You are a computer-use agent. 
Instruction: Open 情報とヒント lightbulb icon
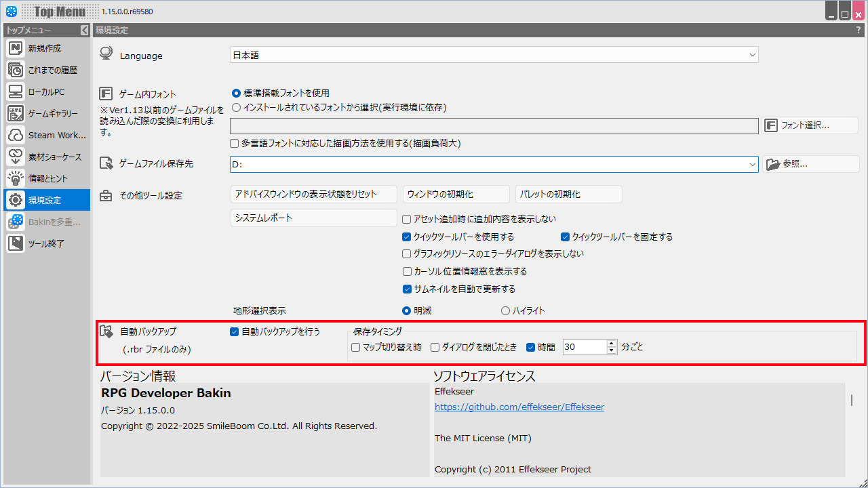coord(16,178)
